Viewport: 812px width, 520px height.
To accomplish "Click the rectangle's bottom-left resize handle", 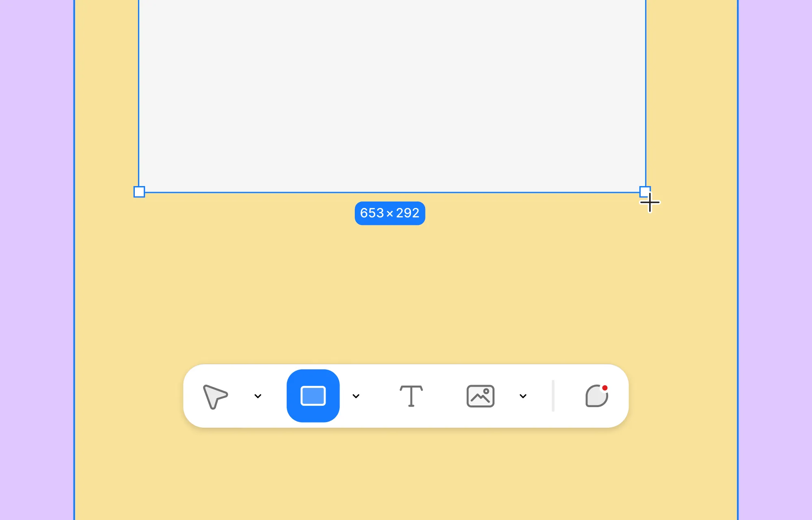I will point(139,192).
